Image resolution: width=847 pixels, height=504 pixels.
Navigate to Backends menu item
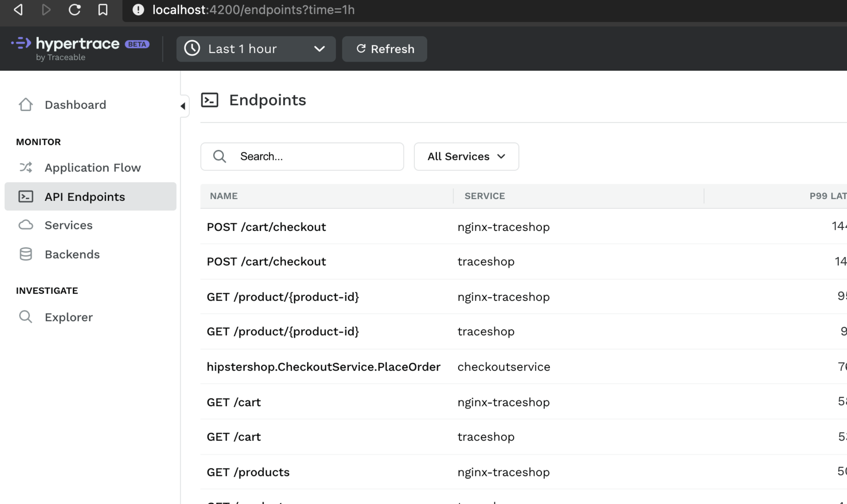pyautogui.click(x=72, y=255)
